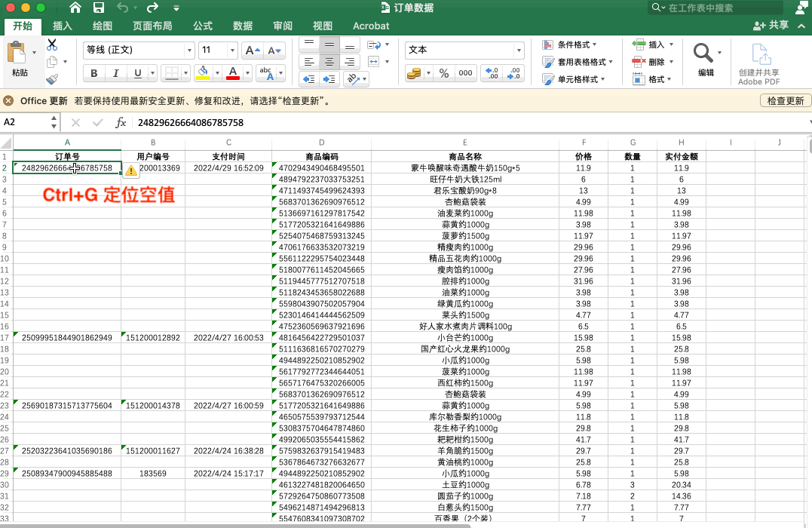This screenshot has height=528, width=812.
Task: Select the Format Painter brush
Action: pyautogui.click(x=52, y=78)
